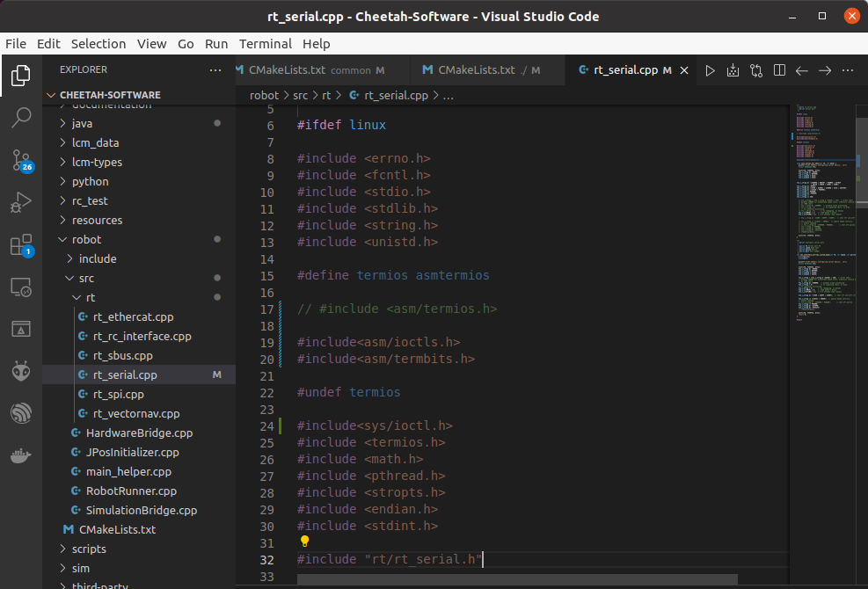Open the Remote Explorer icon

coord(20,287)
